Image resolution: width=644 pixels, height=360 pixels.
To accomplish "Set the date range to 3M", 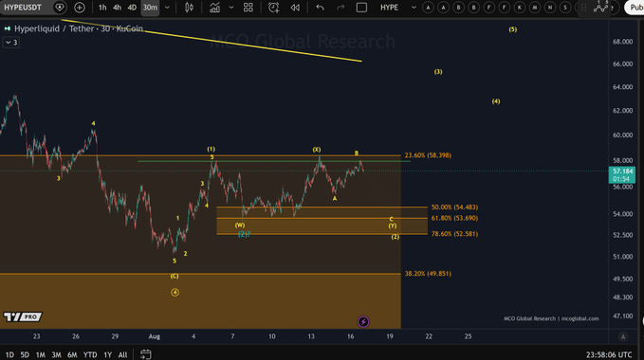I will coord(56,354).
